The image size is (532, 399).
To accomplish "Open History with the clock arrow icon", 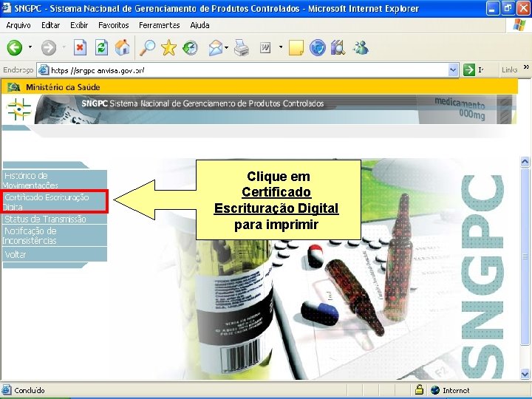I will pos(191,48).
